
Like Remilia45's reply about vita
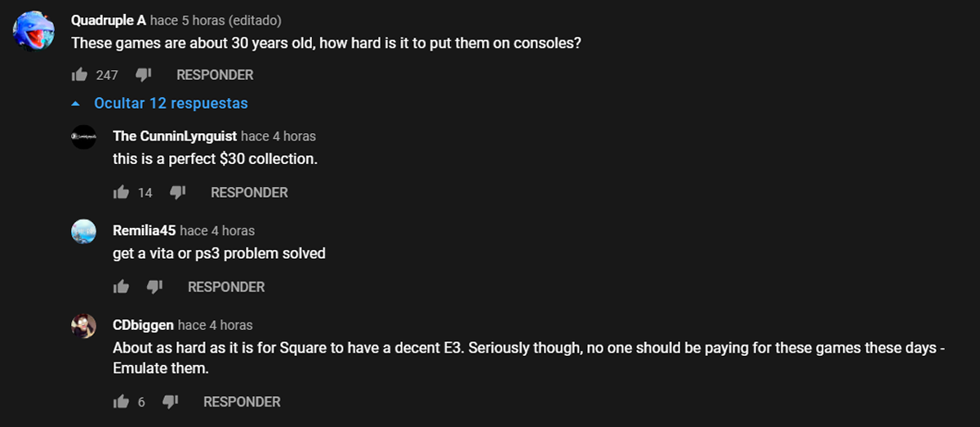[121, 287]
